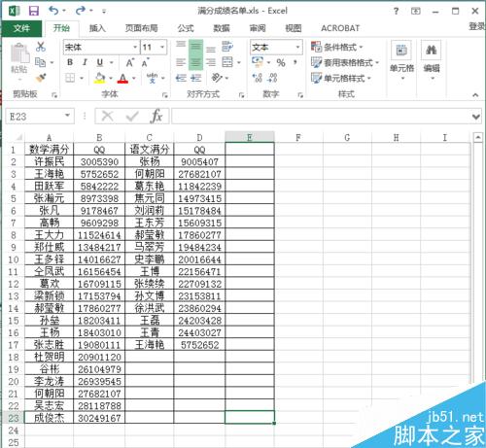Open the Name Box dropdown for E23

point(67,116)
